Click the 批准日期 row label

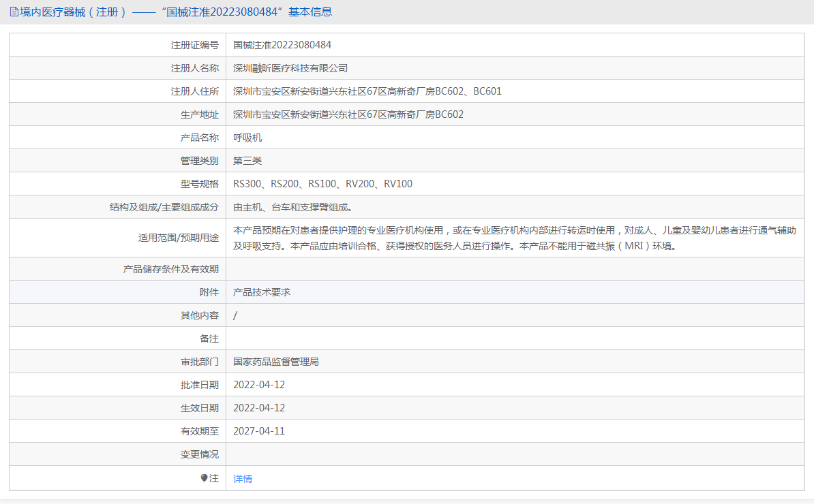coord(199,385)
